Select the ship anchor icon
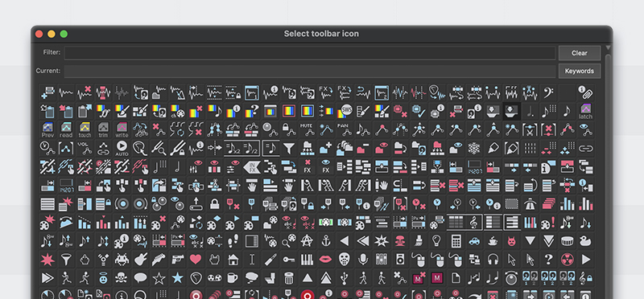Image resolution: width=644 pixels, height=299 pixels. [326, 241]
